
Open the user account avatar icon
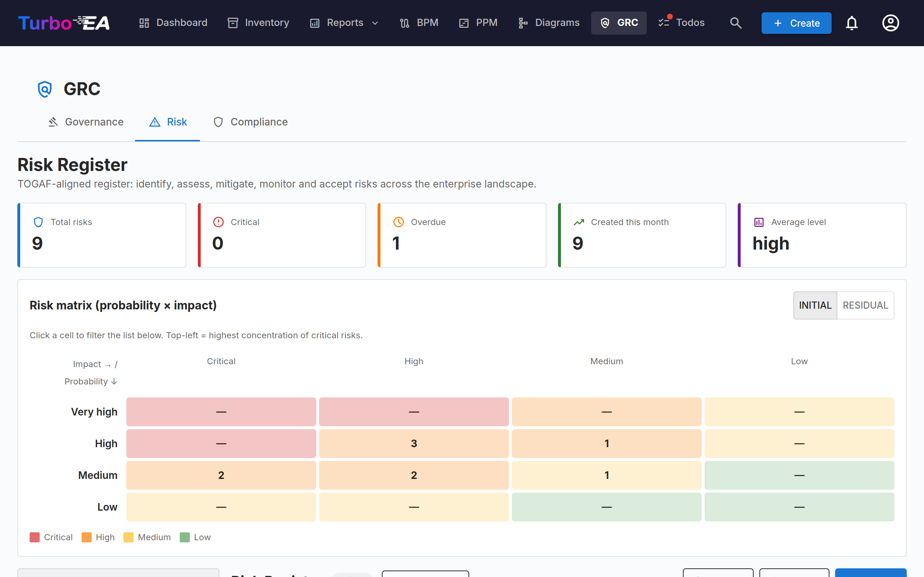point(890,23)
